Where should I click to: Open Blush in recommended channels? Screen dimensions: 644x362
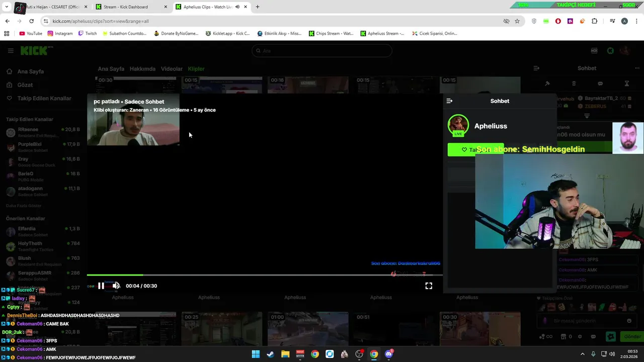[x=43, y=261]
